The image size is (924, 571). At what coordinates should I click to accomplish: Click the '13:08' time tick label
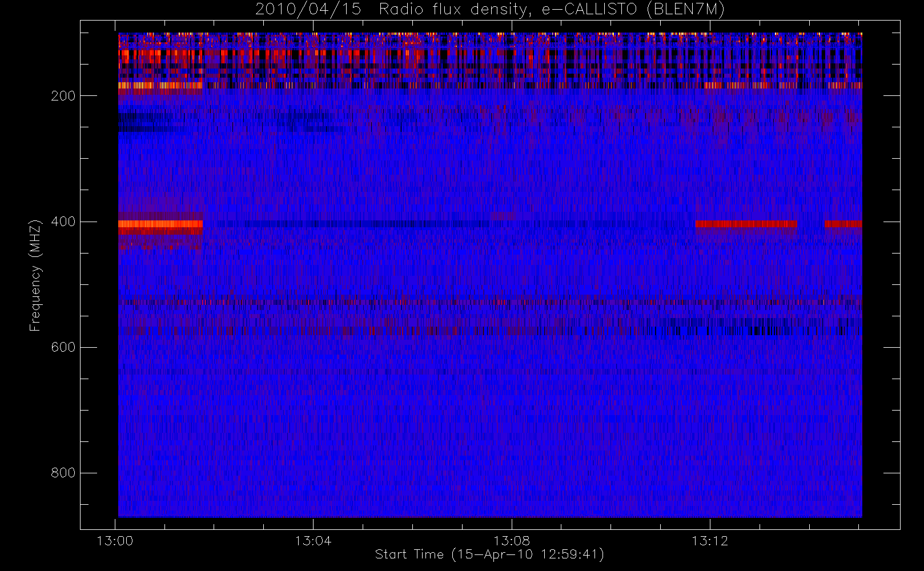(x=512, y=541)
